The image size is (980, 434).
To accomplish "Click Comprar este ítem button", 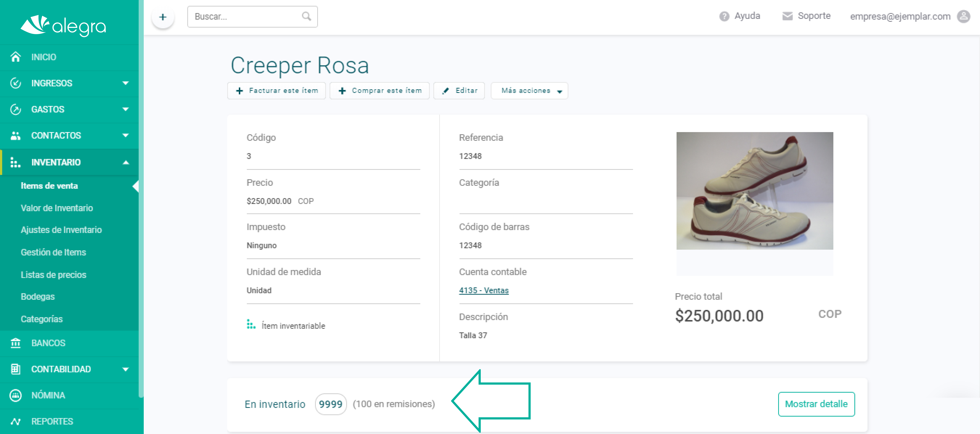I will pyautogui.click(x=379, y=91).
